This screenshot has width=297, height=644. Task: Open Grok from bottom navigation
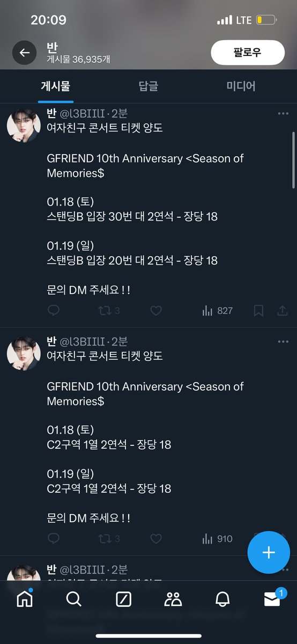click(x=123, y=599)
